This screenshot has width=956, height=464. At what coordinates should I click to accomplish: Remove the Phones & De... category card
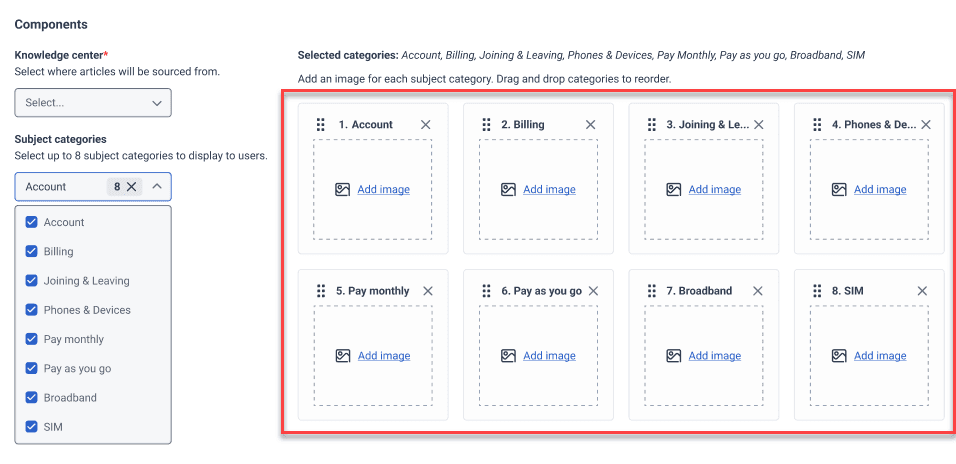tap(926, 124)
